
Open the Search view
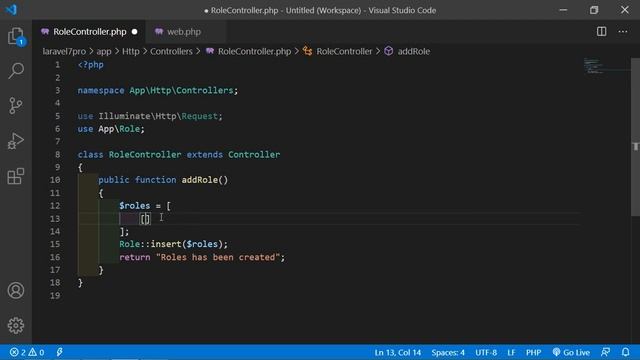(x=16, y=71)
